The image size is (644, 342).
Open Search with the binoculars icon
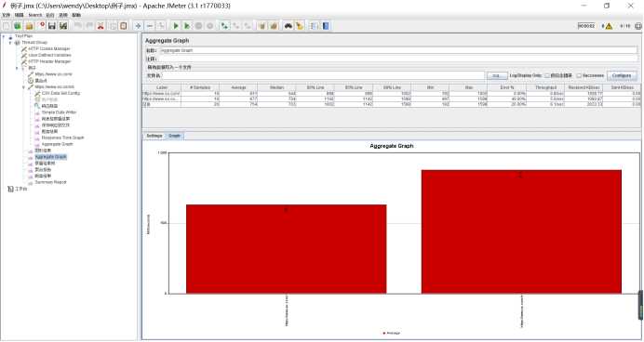(288, 26)
